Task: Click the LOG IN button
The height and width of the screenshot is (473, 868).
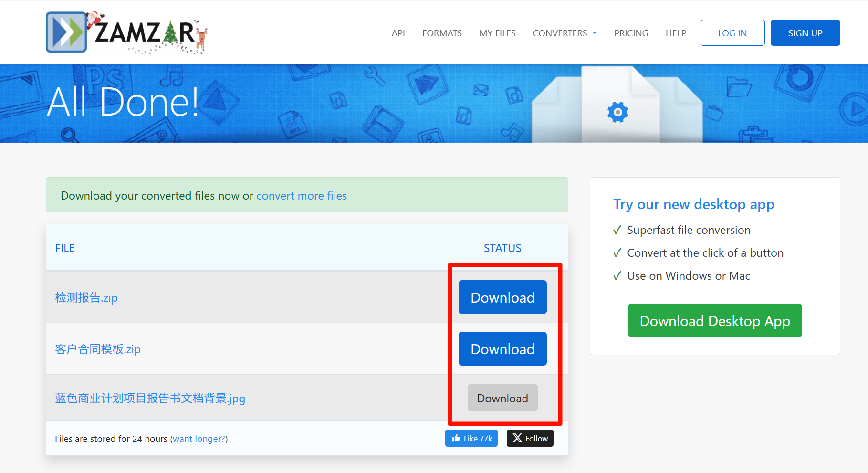Action: pos(732,33)
